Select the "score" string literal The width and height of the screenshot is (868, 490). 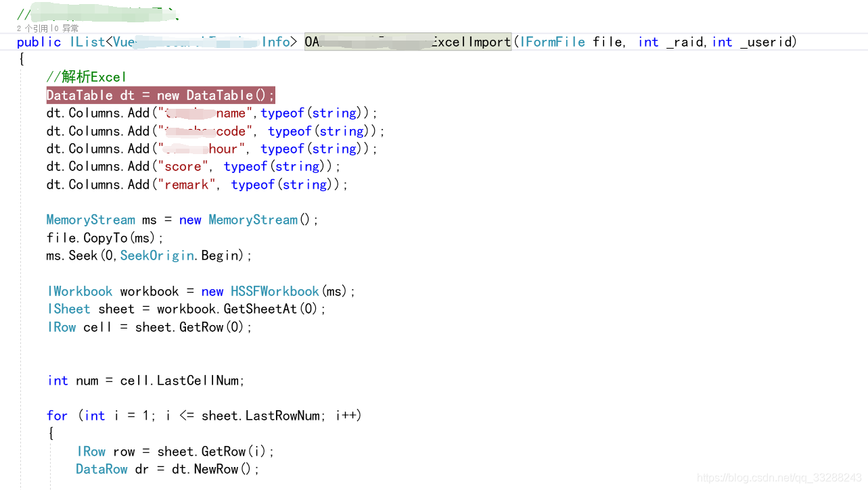(183, 166)
